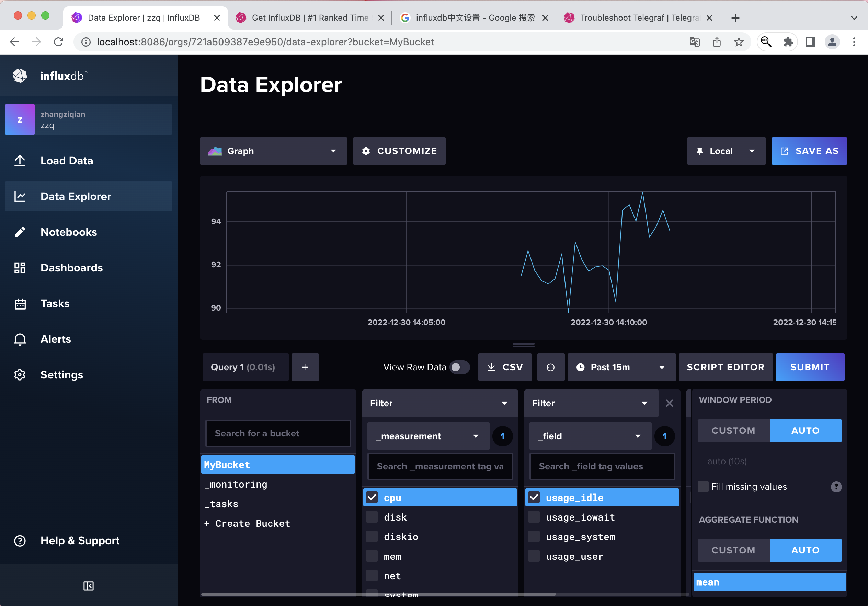Click the zhangziqian user avatar
This screenshot has width=868, height=606.
(20, 119)
